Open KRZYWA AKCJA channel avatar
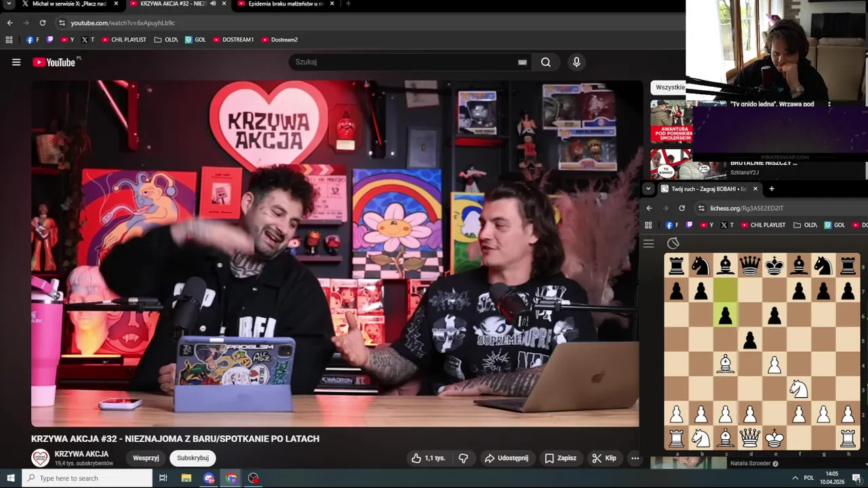868x488 pixels. tap(41, 458)
